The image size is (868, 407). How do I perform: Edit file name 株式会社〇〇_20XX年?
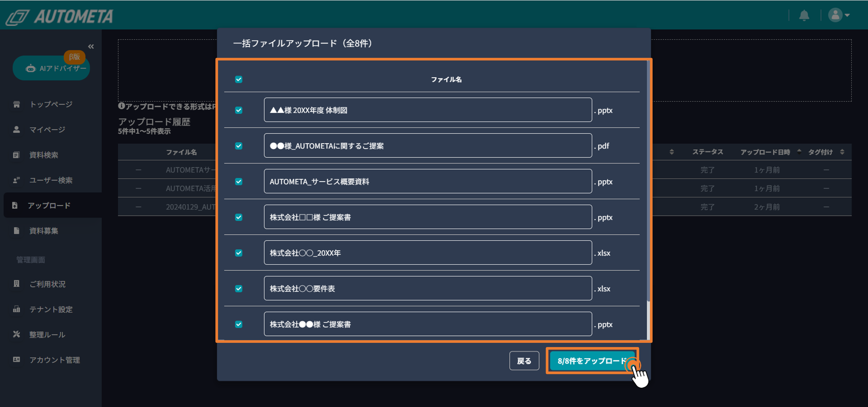428,253
